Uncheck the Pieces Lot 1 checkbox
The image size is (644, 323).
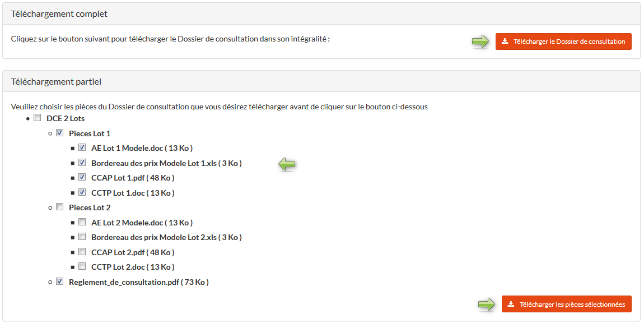(60, 133)
